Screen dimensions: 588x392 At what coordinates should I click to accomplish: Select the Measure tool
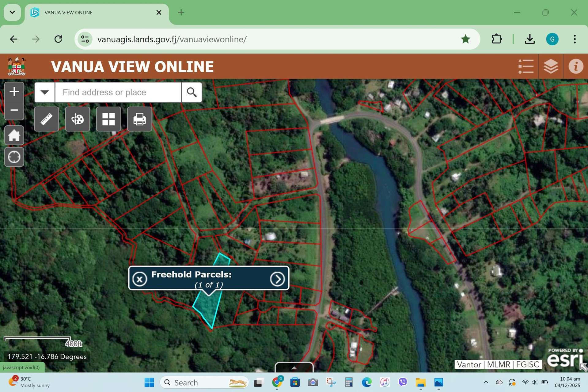(x=46, y=119)
